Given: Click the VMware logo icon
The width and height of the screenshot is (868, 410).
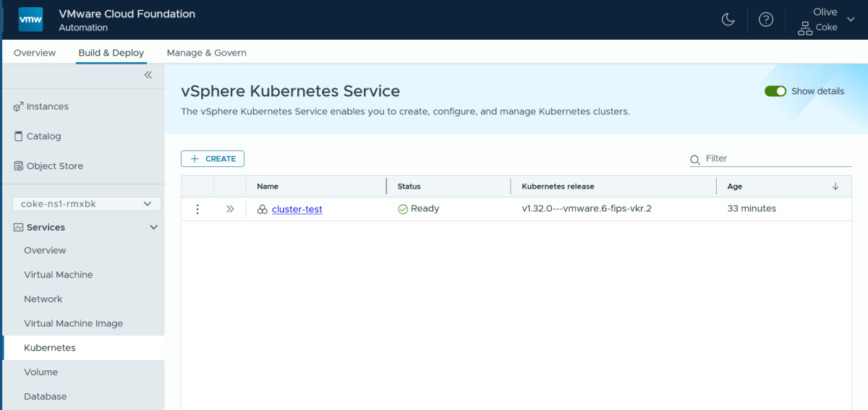Looking at the screenshot, I should [30, 20].
